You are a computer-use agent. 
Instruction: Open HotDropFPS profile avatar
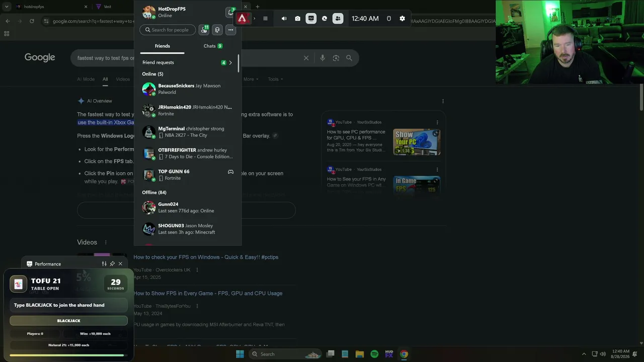(149, 12)
